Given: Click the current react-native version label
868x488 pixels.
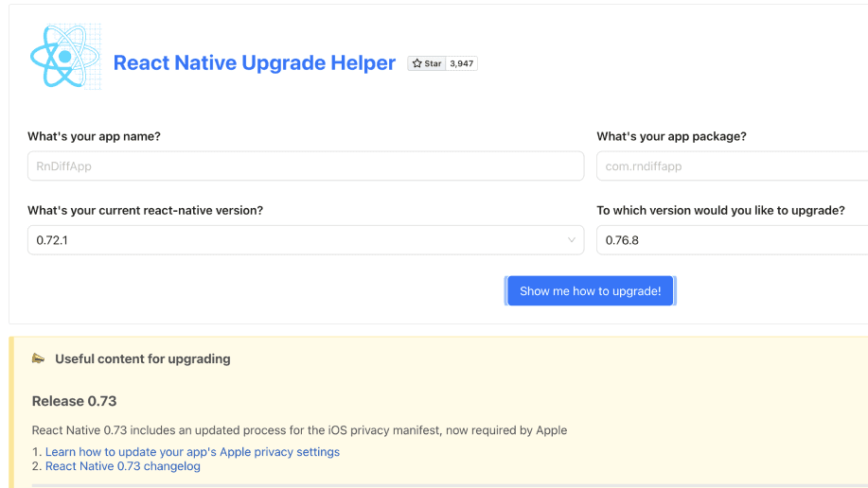Looking at the screenshot, I should [x=145, y=210].
